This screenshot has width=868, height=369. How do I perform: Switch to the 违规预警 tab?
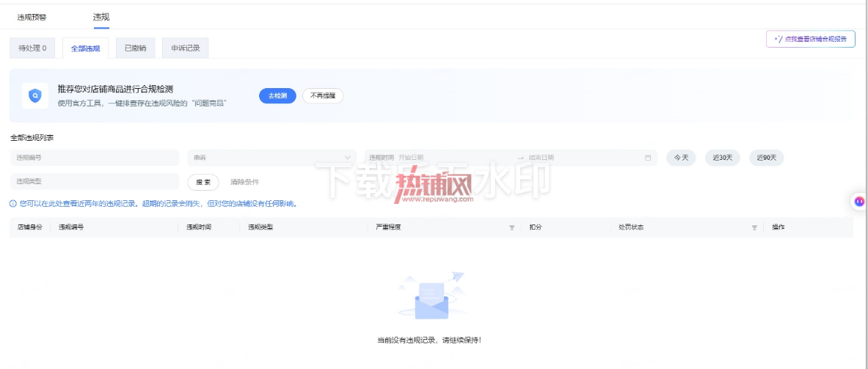pyautogui.click(x=32, y=17)
